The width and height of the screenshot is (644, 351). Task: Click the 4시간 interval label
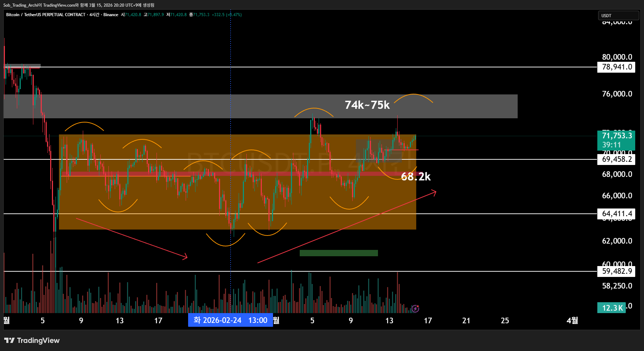point(94,15)
